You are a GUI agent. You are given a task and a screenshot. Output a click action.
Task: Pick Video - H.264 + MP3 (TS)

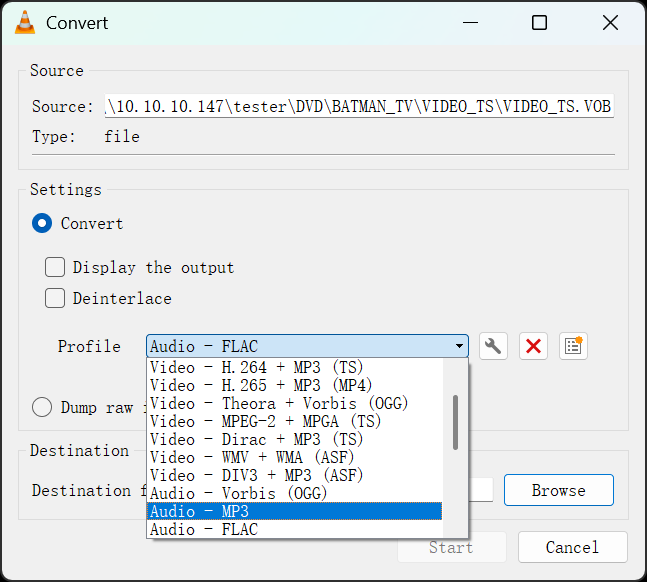[294, 367]
